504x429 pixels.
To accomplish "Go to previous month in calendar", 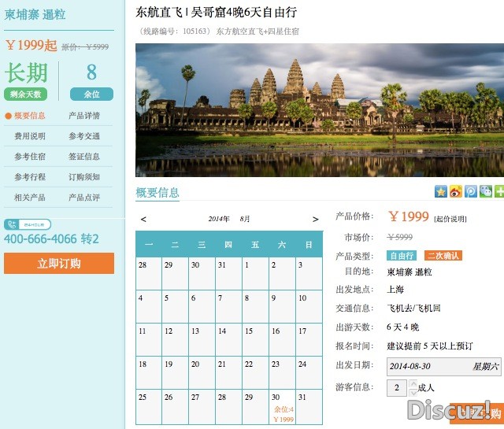I will [143, 219].
